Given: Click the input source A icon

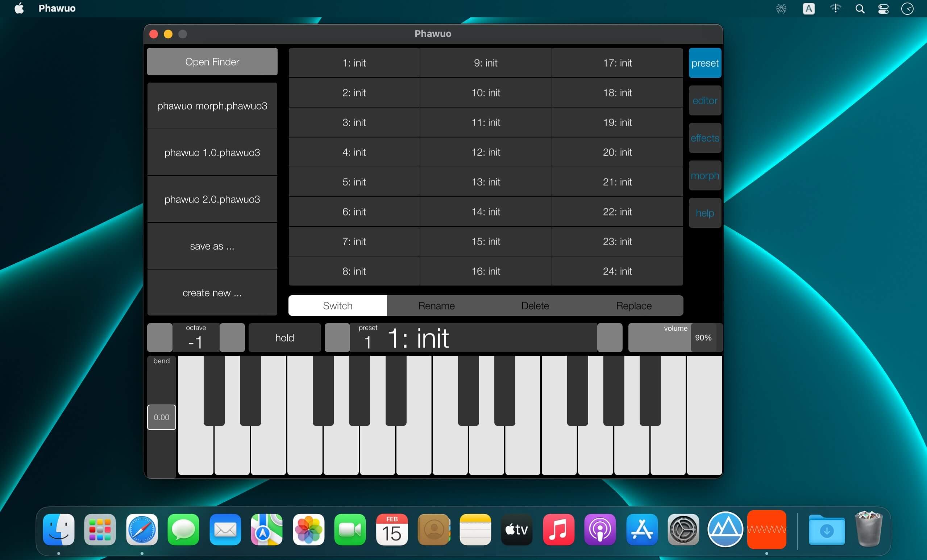Looking at the screenshot, I should (x=808, y=9).
